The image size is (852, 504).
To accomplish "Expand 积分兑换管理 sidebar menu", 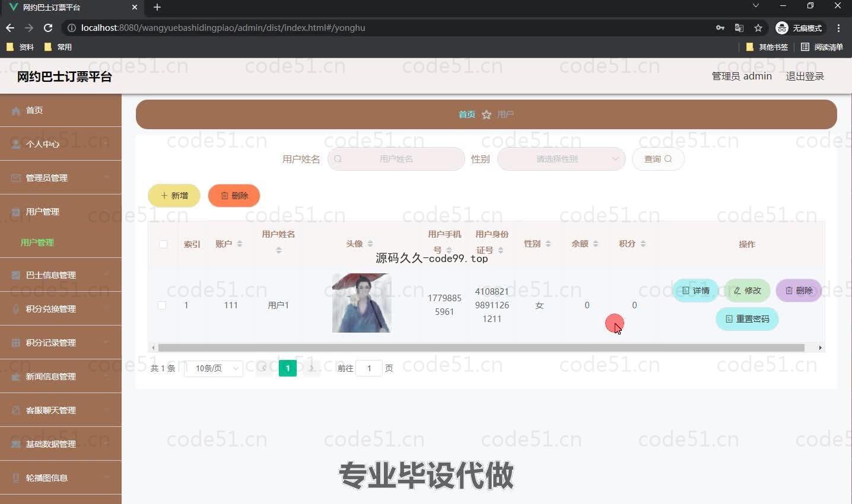I will point(61,309).
